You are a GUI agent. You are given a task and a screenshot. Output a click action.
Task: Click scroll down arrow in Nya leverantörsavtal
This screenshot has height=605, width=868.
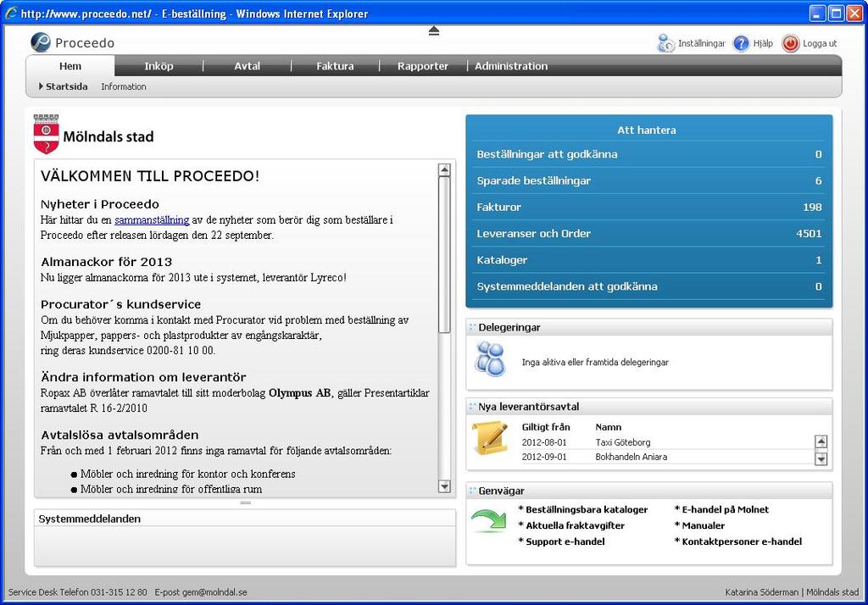click(821, 458)
